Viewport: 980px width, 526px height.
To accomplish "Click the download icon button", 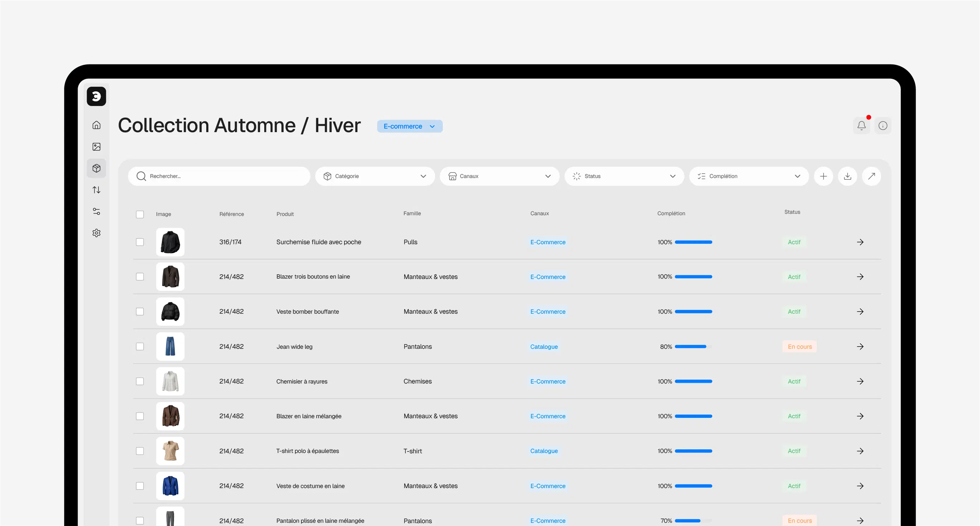I will pos(847,176).
